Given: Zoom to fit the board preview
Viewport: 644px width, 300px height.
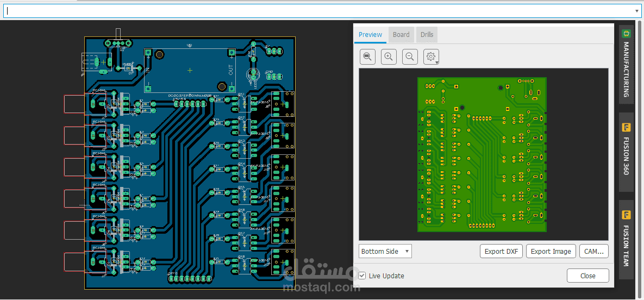Looking at the screenshot, I should click(x=367, y=57).
